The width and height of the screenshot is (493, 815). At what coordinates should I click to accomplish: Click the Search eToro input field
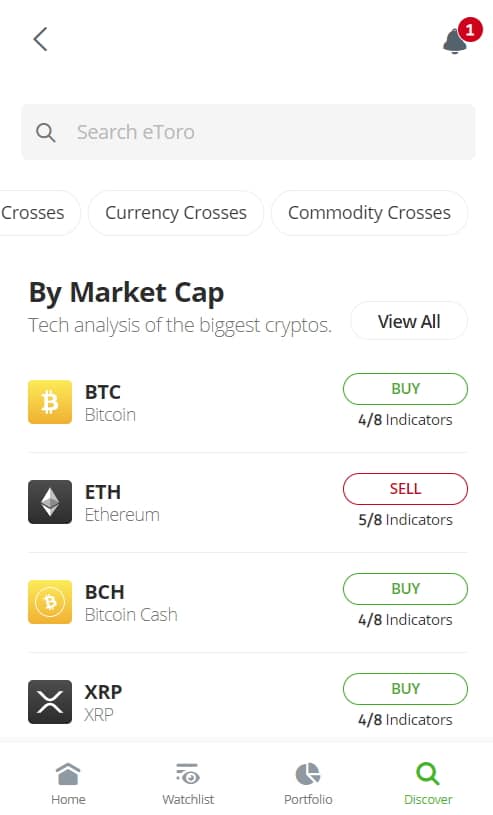point(248,132)
